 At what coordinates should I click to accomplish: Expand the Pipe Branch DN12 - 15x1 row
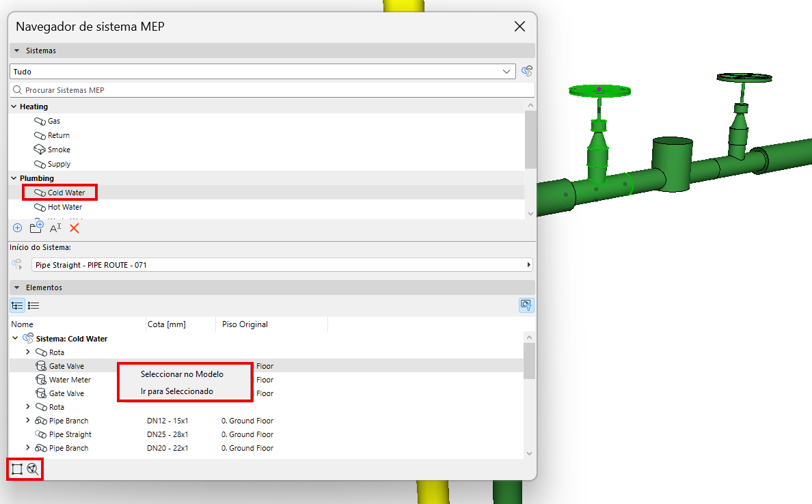(28, 421)
